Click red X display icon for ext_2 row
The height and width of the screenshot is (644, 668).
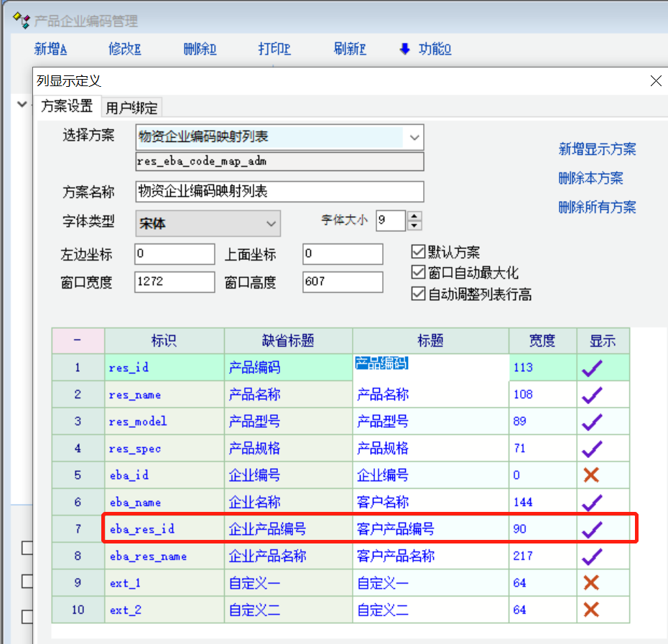(x=592, y=610)
